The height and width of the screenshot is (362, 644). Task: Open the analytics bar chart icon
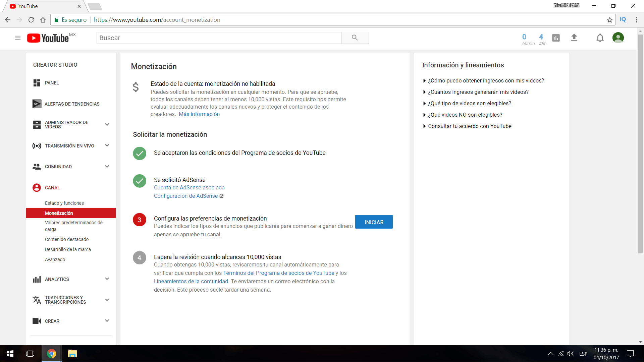[556, 38]
